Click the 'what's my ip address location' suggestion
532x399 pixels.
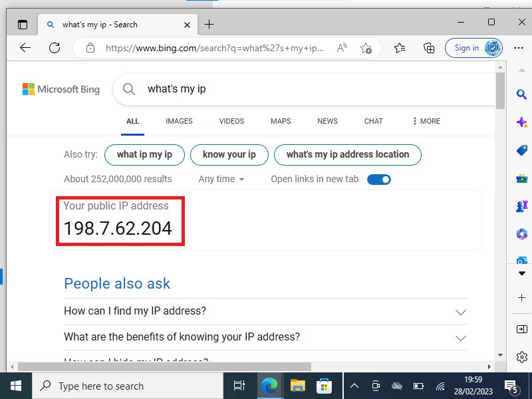coord(347,154)
